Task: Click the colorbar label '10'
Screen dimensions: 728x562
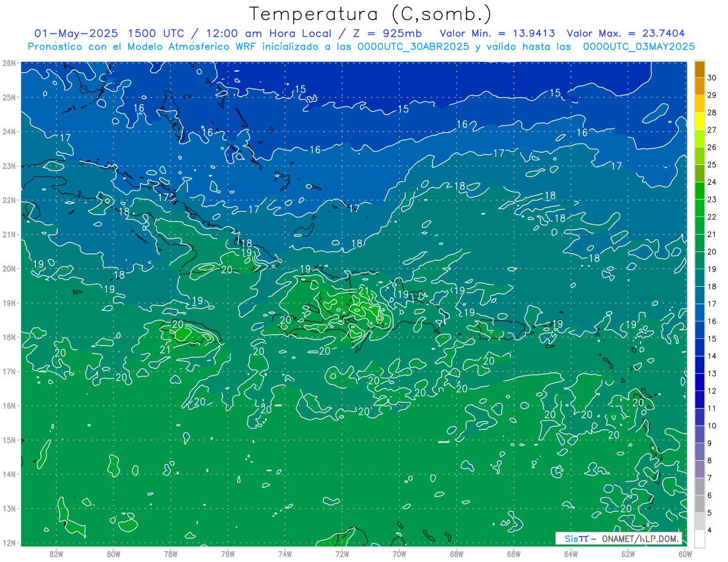Action: (x=712, y=426)
